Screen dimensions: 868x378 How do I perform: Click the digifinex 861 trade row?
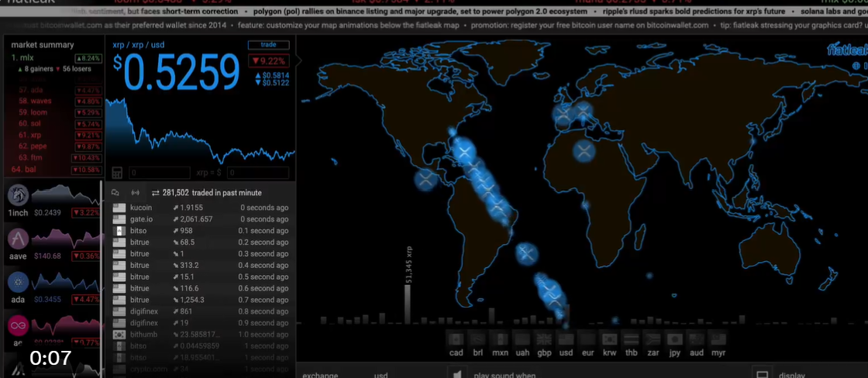click(x=201, y=311)
